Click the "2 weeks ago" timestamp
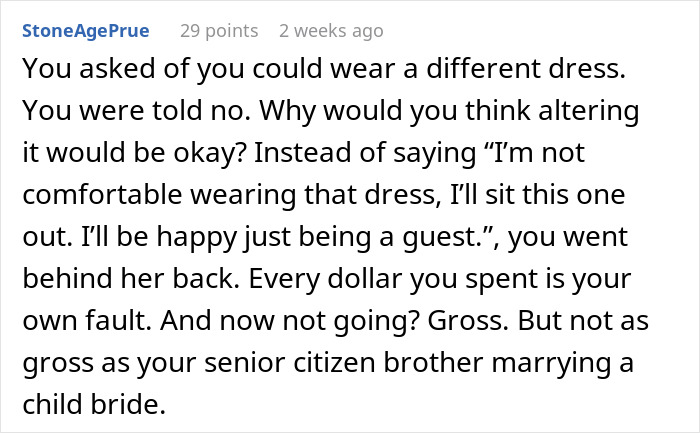The image size is (700, 433). 331,31
